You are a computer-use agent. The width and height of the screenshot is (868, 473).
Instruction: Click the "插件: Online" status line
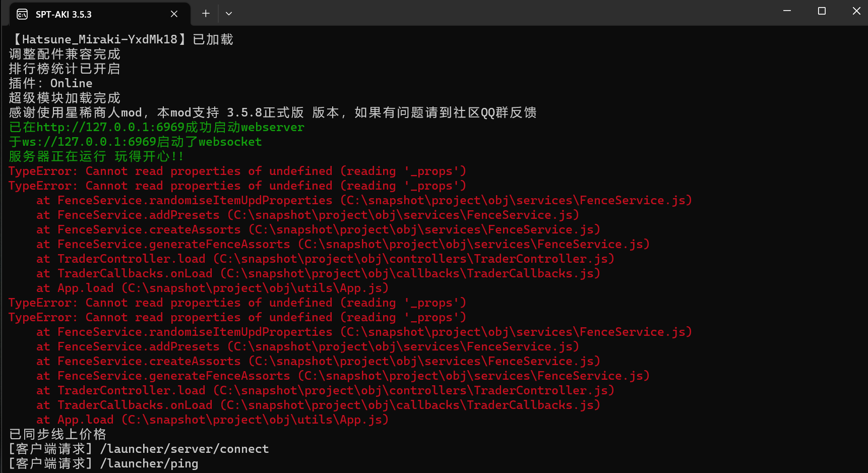pos(50,83)
